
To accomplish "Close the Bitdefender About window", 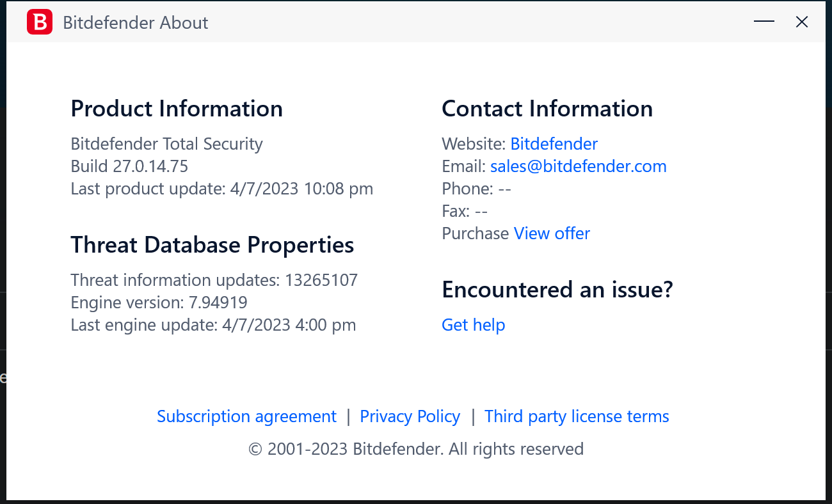I will (x=801, y=22).
